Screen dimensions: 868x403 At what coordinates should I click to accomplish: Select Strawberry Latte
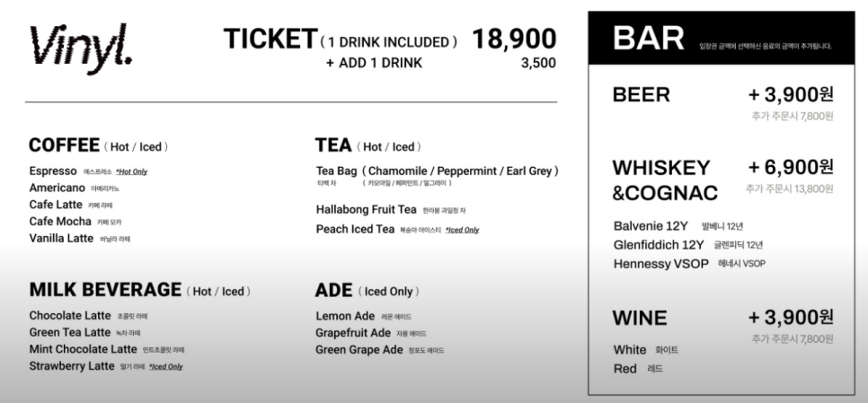(x=72, y=366)
